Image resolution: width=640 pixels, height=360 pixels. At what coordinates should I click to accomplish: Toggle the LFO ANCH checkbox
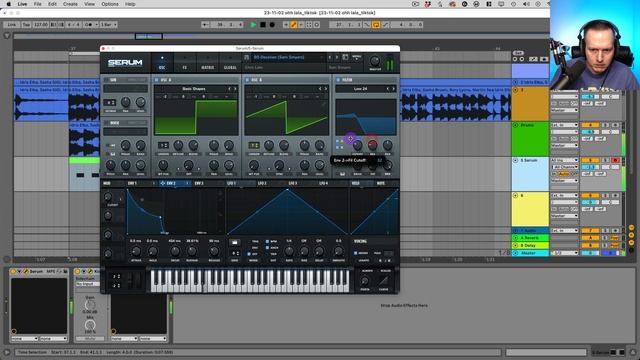(267, 248)
